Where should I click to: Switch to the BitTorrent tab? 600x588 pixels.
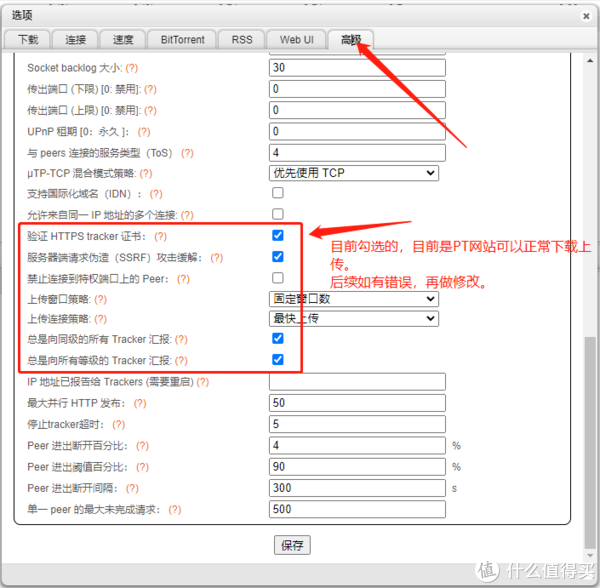[x=182, y=39]
